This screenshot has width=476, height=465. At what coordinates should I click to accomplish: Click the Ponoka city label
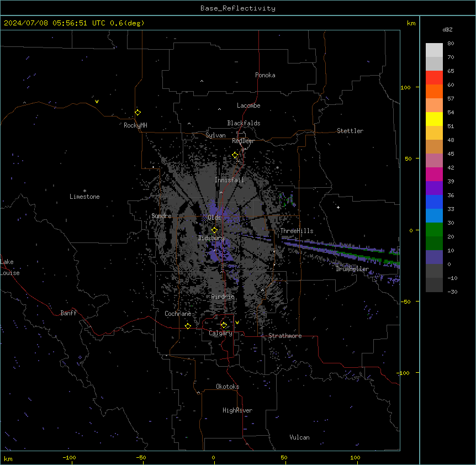265,75
